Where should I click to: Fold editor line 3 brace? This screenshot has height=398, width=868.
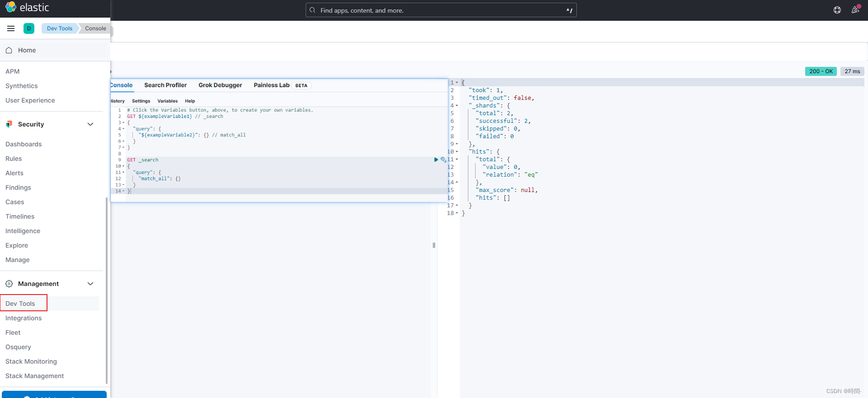point(123,122)
